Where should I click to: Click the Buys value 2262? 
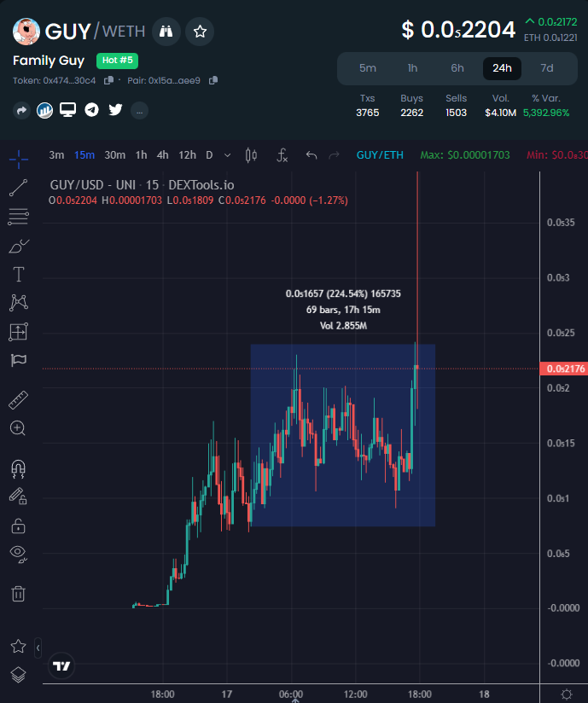coord(411,113)
